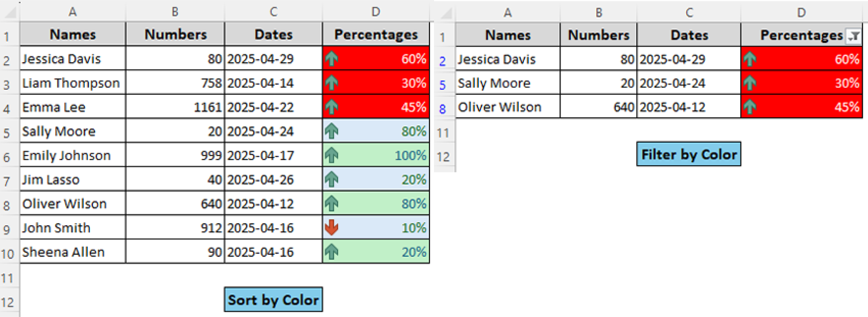This screenshot has width=868, height=317.
Task: Click the red down arrow next to John Smith
Action: pos(331,228)
